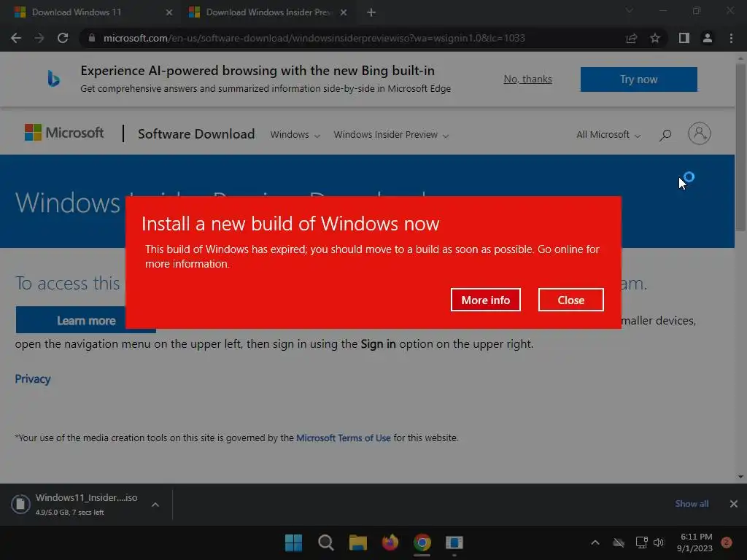This screenshot has width=747, height=560.
Task: Close the Windows Insider Preview tab
Action: (x=344, y=12)
